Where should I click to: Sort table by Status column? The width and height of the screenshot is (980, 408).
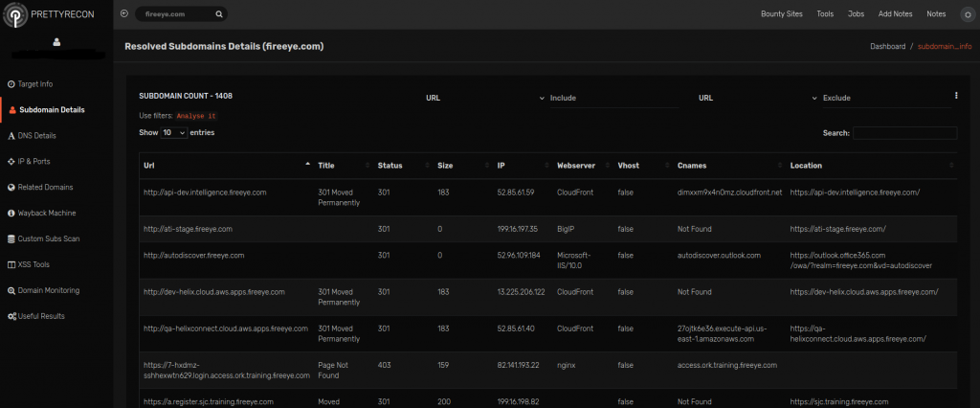[404, 166]
